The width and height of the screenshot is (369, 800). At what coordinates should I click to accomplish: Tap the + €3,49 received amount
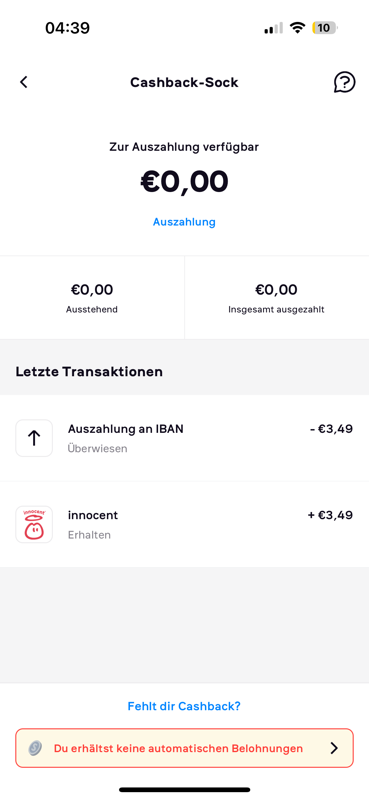coord(330,515)
